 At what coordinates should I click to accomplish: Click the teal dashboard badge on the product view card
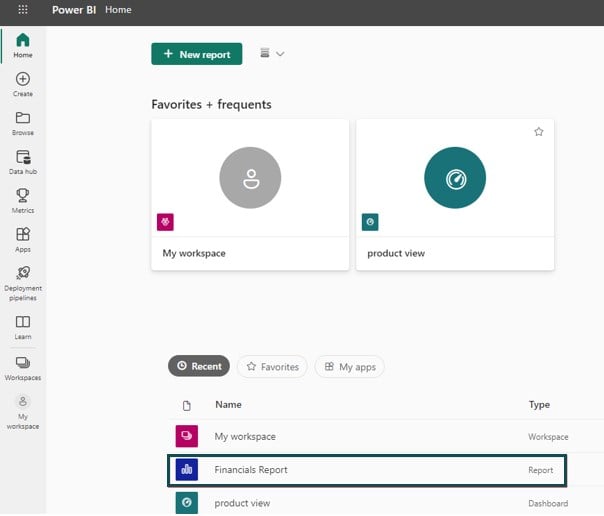370,222
